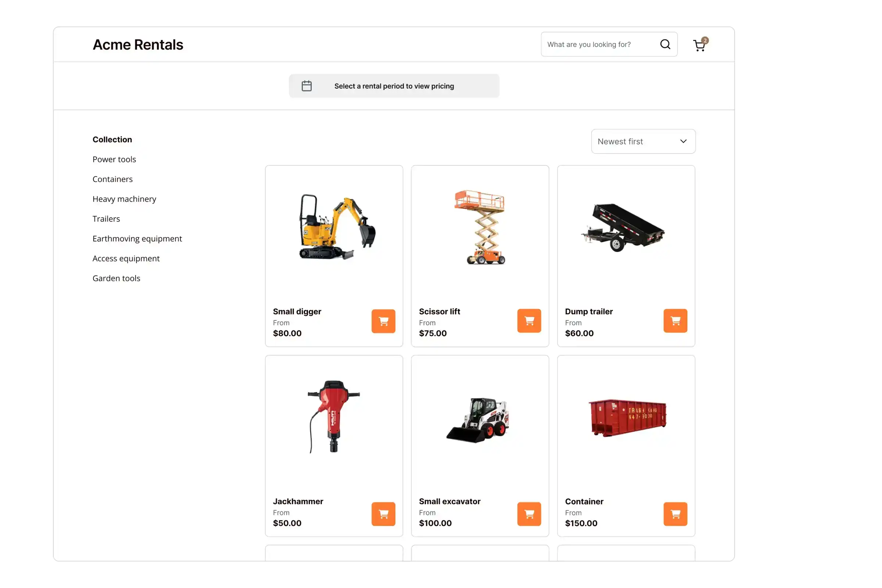Viewport: 882px width, 588px height.
Task: Go to Heavy machinery collection
Action: click(x=124, y=199)
